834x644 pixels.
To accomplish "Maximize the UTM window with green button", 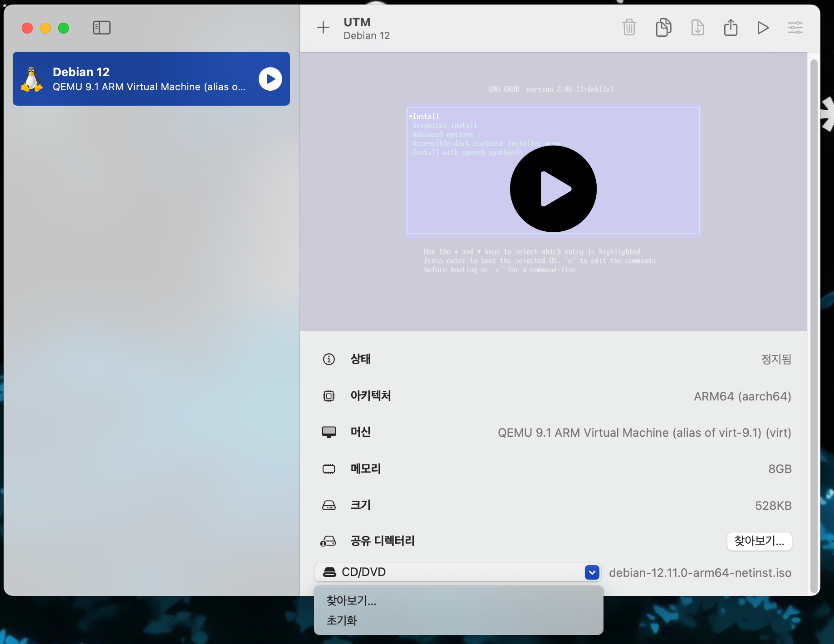I will pyautogui.click(x=64, y=28).
